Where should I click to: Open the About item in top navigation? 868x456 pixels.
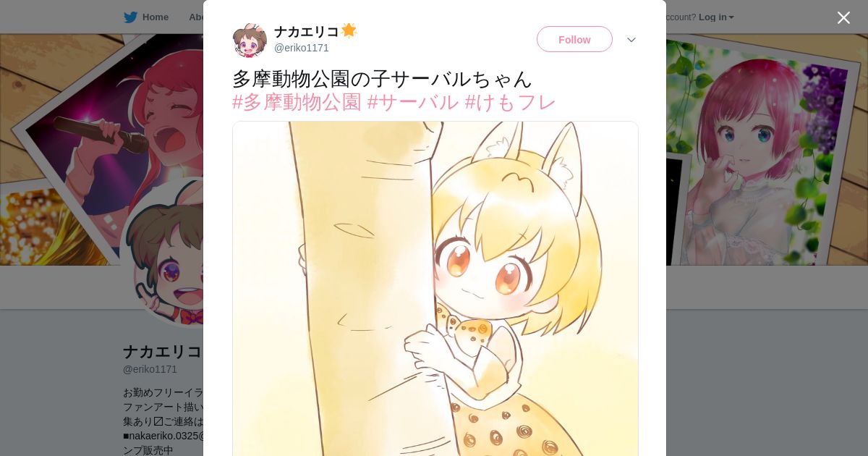tap(196, 17)
